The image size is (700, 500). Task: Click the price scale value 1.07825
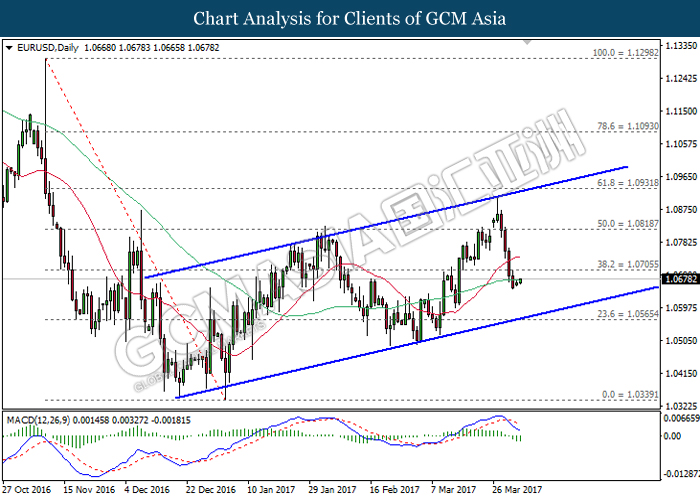pyautogui.click(x=681, y=242)
